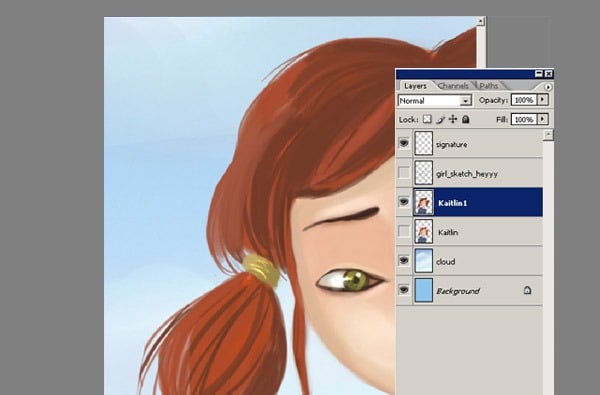Switch to the Layers tab
600x395 pixels.
(415, 86)
